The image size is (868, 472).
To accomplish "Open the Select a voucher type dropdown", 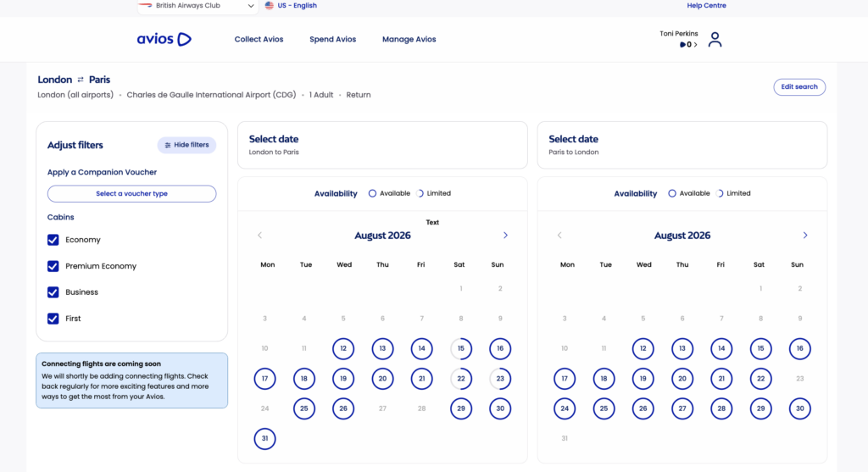I will pyautogui.click(x=131, y=194).
